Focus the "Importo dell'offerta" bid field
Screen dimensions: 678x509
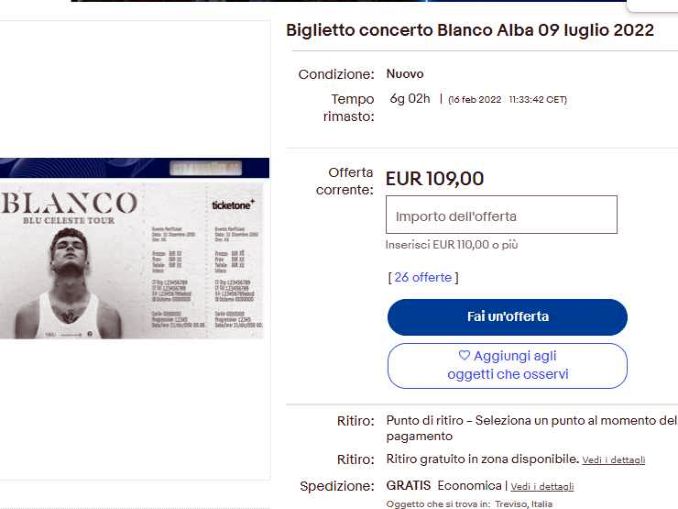pos(501,215)
